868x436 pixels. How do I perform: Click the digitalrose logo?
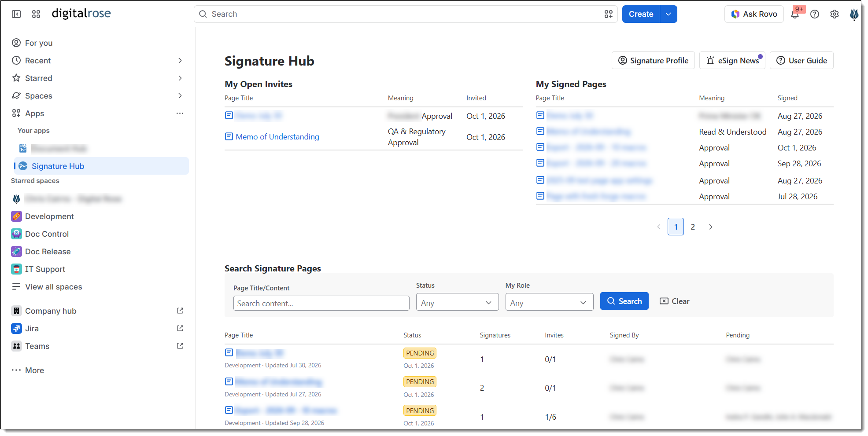click(x=81, y=14)
